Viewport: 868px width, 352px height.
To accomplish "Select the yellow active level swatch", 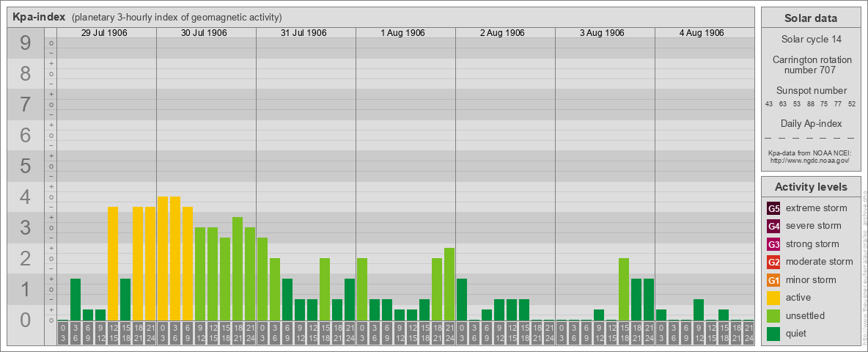I will (773, 298).
